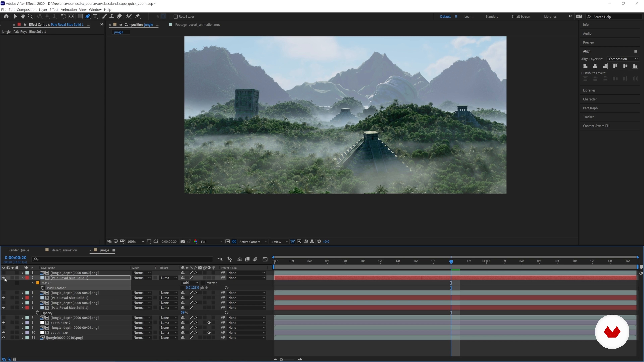Open the Graph Editor button
Screen dimensions: 644x362
265,259
